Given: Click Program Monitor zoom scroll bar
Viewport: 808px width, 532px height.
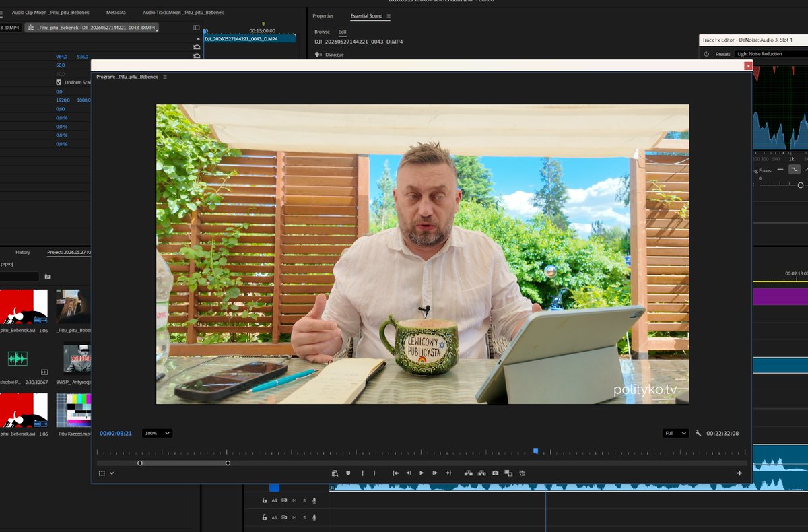Looking at the screenshot, I should point(184,463).
